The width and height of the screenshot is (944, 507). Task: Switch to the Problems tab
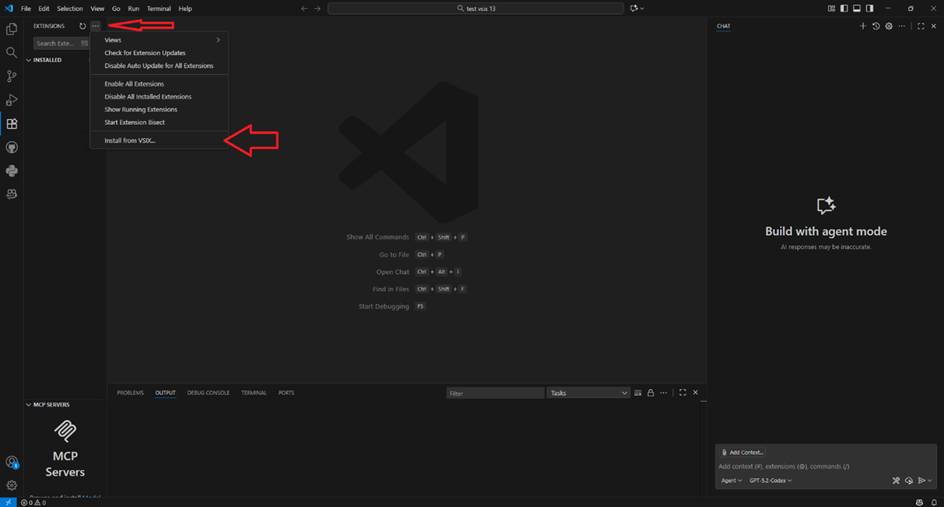click(x=130, y=393)
